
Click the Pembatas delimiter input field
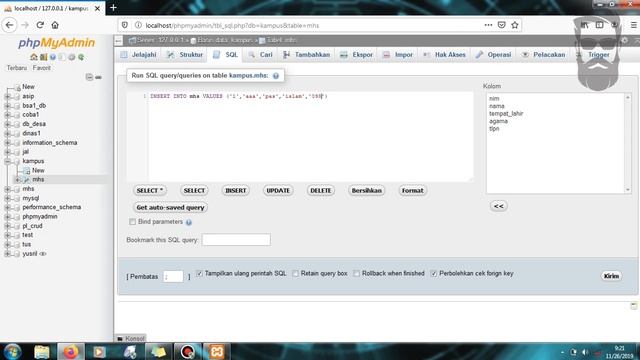point(173,276)
